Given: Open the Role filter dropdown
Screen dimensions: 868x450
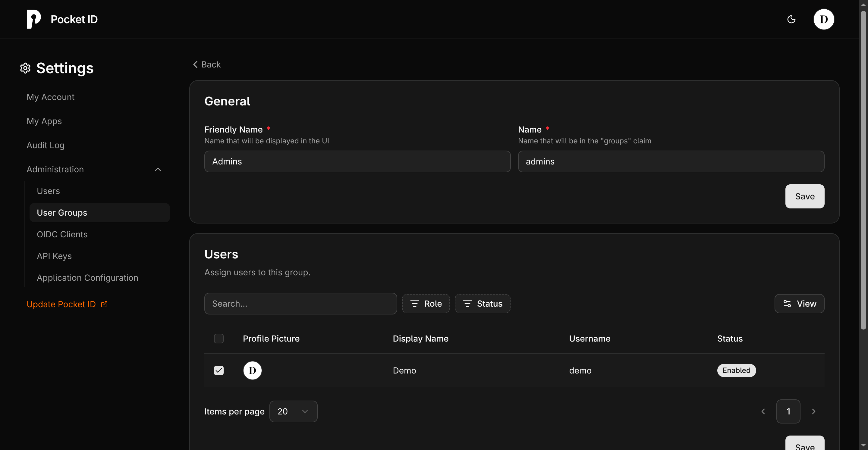Looking at the screenshot, I should point(426,304).
